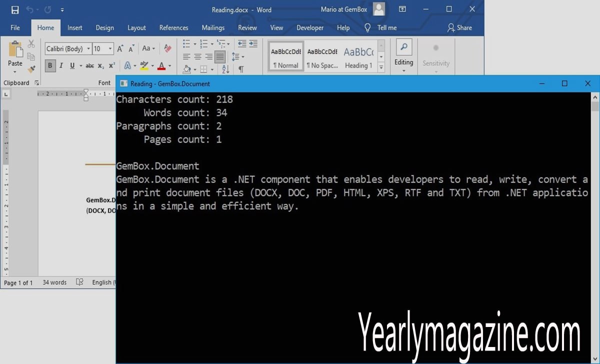Toggle Bold formatting
600x364 pixels.
point(50,65)
